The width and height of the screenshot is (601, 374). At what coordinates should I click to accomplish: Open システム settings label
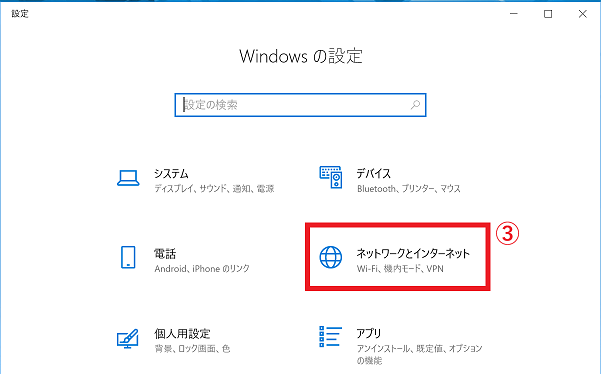171,174
